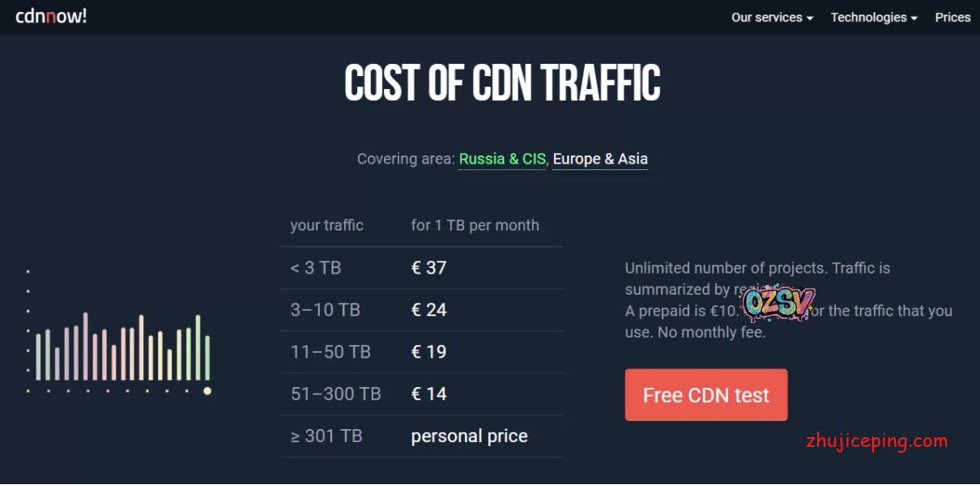Expand the Technologies menu
The image size is (980, 485).
pyautogui.click(x=874, y=17)
